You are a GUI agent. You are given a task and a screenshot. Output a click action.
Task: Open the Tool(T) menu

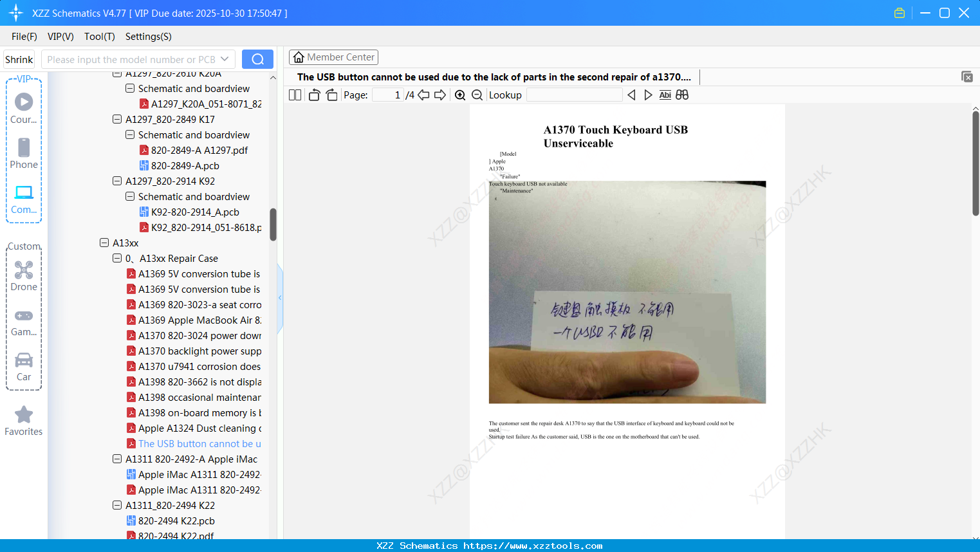(x=100, y=37)
